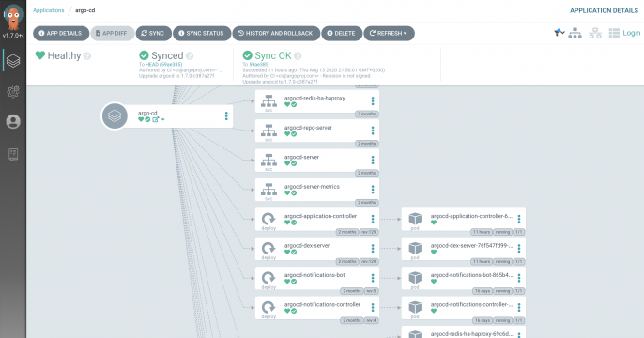Image resolution: width=644 pixels, height=338 pixels.
Task: Select the argocd-repo-server node name
Action: (308, 128)
